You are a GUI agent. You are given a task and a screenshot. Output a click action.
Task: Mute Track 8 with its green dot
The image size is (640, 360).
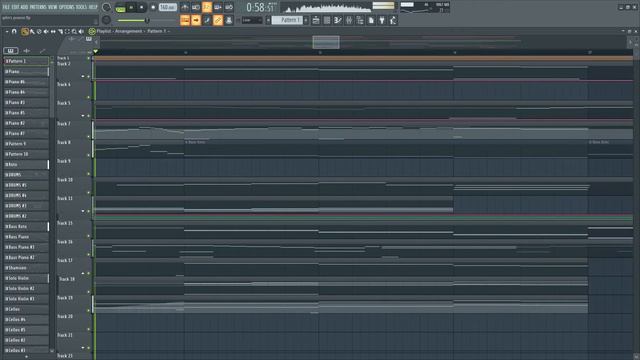coord(89,155)
